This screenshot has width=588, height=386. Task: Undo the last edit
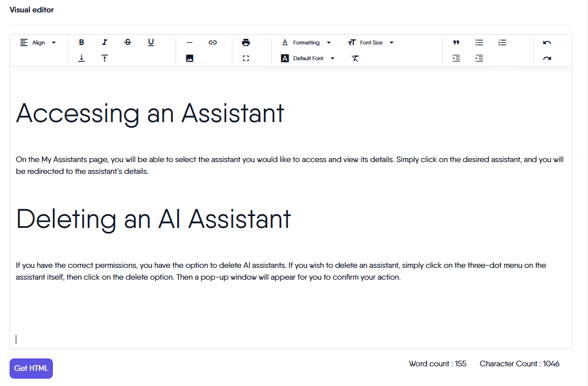coord(547,42)
